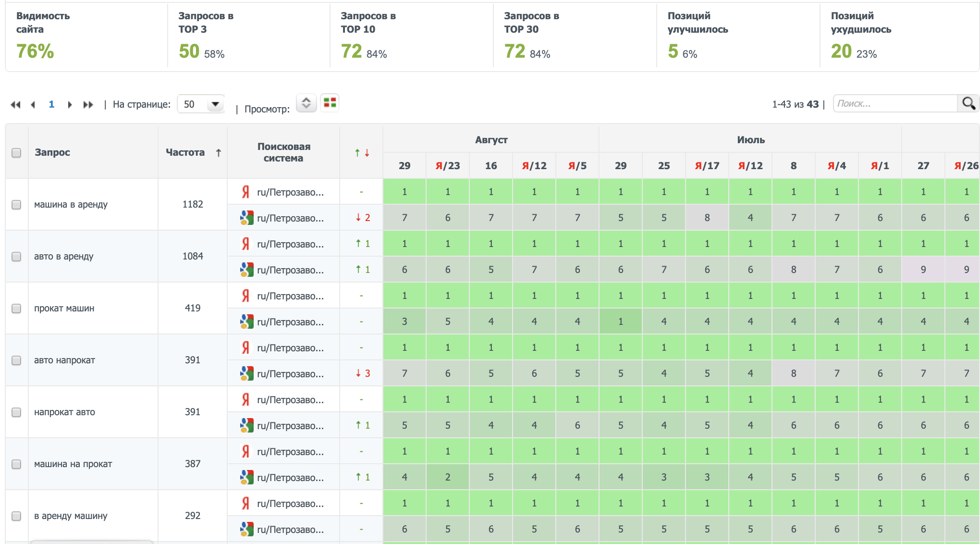Viewport: 980px width, 544px height.
Task: Switch to colored grid view icon
Action: 330,103
